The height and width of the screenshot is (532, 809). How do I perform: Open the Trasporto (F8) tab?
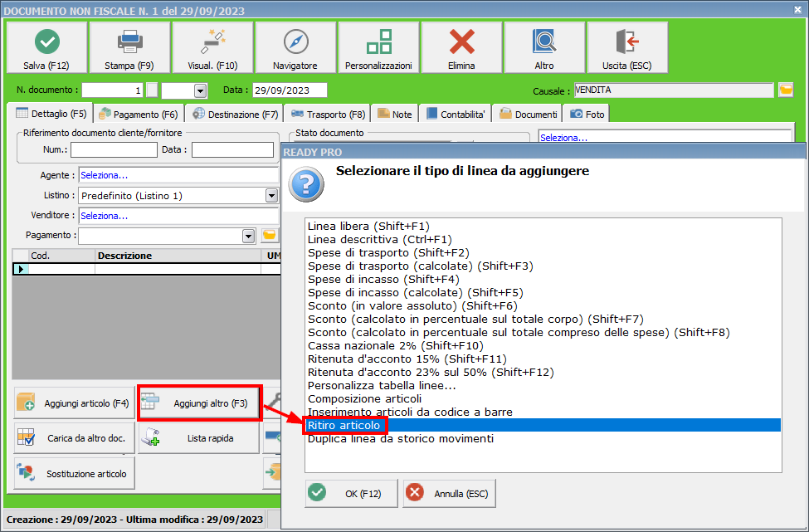click(x=328, y=114)
